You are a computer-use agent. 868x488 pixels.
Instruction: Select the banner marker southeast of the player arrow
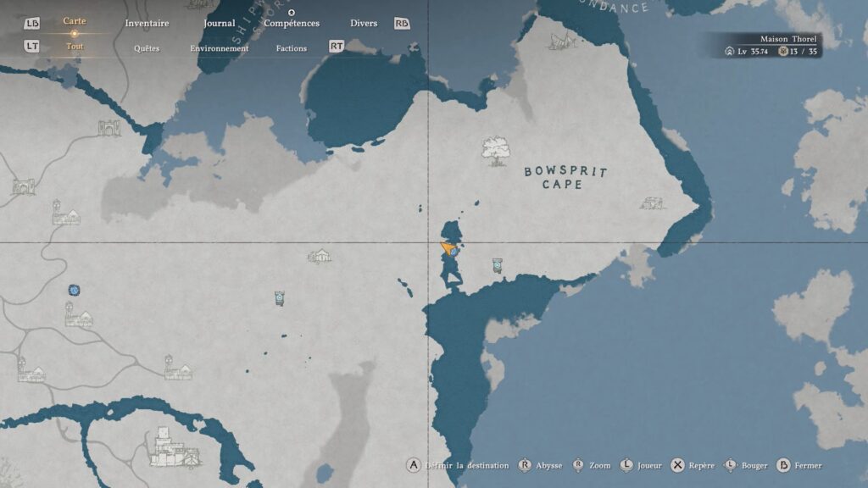pyautogui.click(x=497, y=266)
